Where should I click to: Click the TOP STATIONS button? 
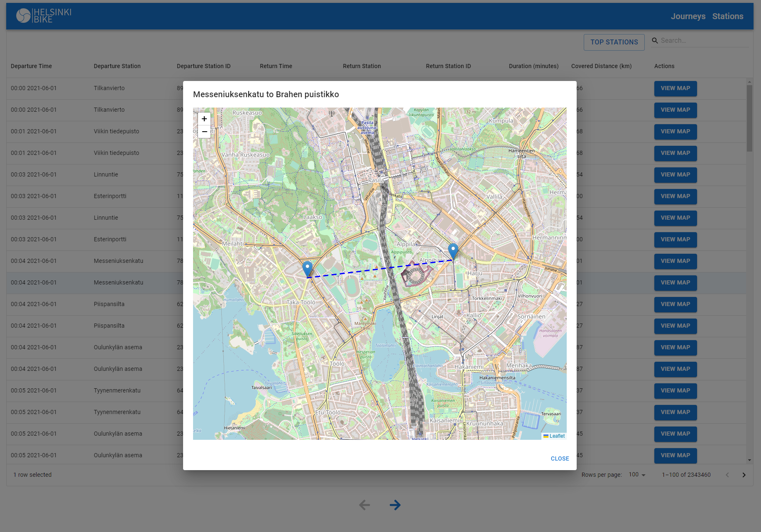614,42
